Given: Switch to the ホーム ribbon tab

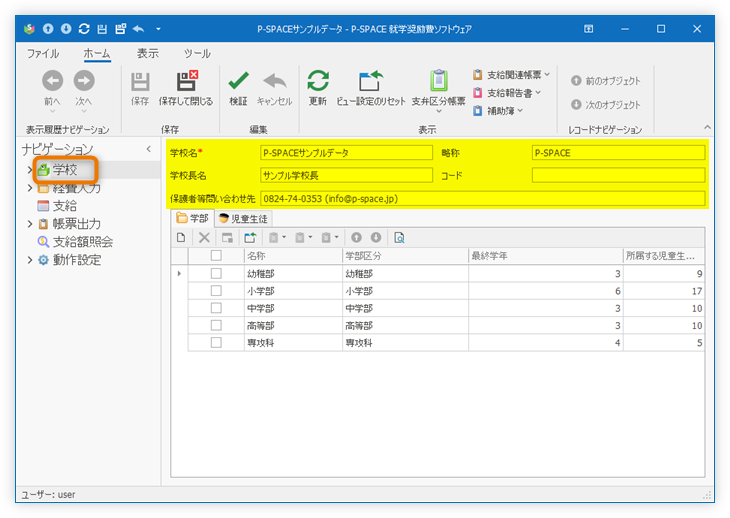Looking at the screenshot, I should [97, 54].
